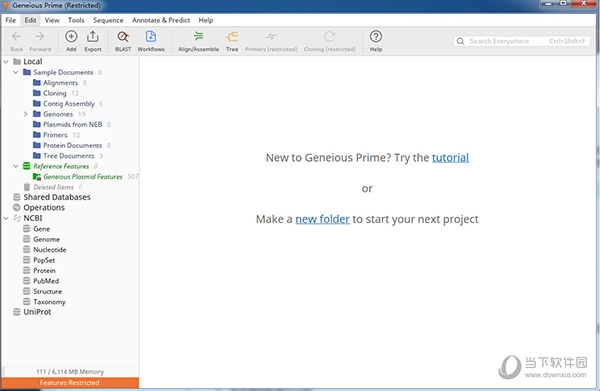Viewport: 600px width, 391px height.
Task: Select the Primers folder
Action: point(56,135)
